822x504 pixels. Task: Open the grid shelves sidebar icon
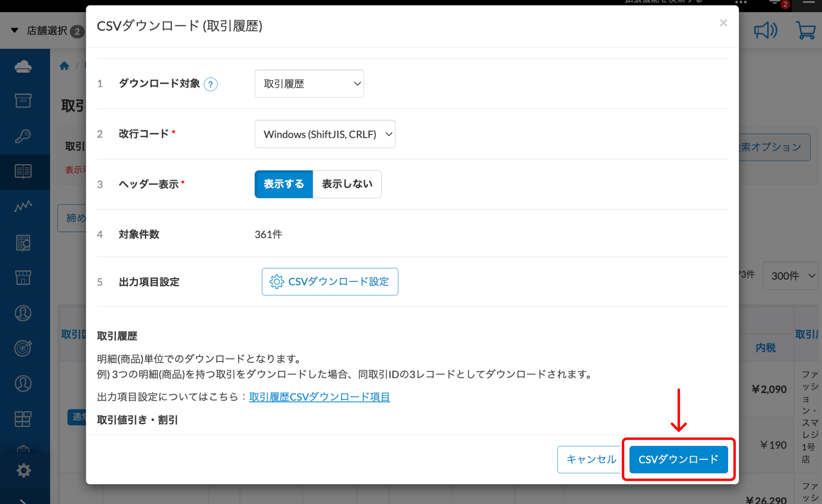pos(23,419)
